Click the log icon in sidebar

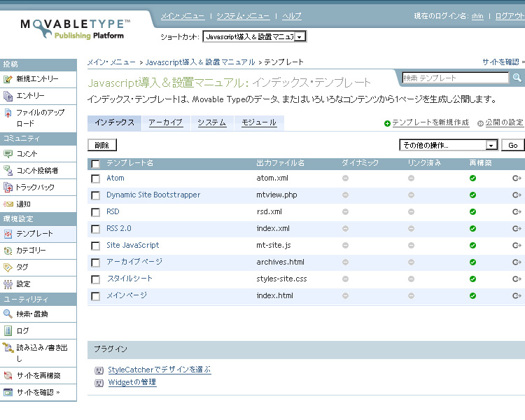point(8,331)
